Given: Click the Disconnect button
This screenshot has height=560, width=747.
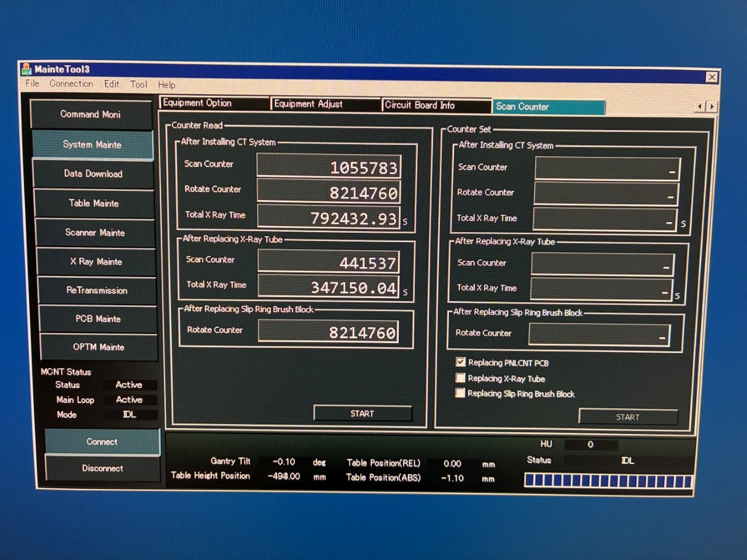Looking at the screenshot, I should click(x=102, y=468).
